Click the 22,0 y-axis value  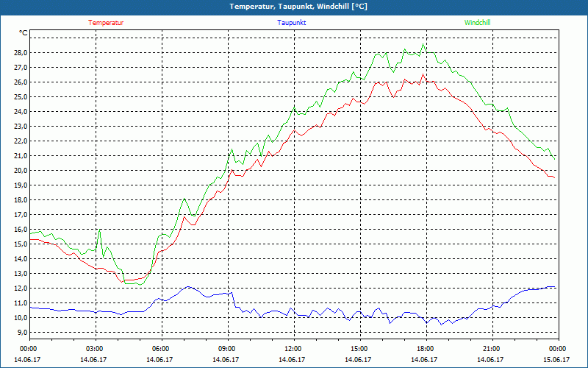point(21,141)
